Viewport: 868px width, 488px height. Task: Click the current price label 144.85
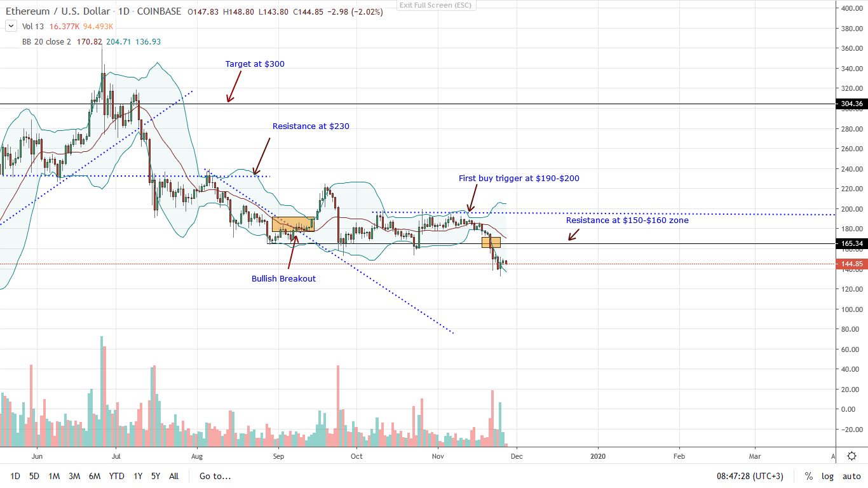point(852,264)
